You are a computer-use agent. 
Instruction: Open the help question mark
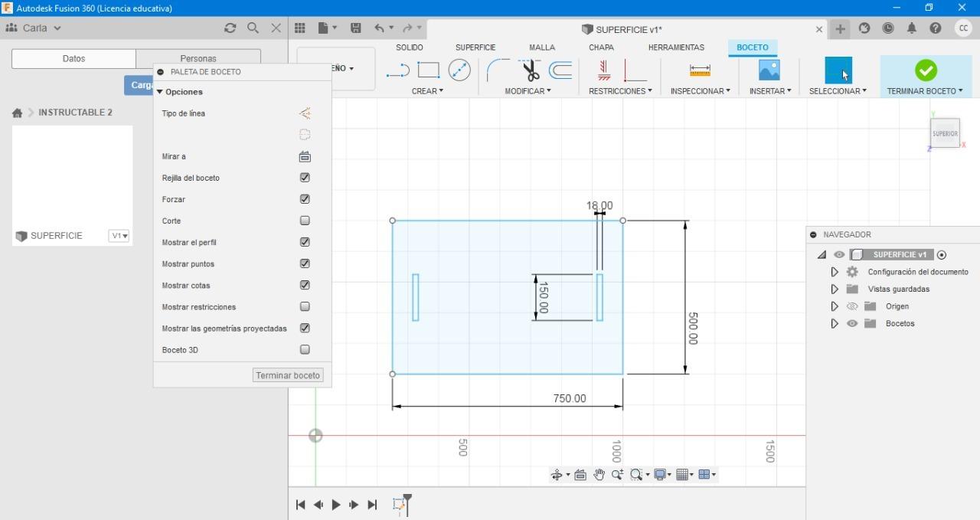[935, 28]
